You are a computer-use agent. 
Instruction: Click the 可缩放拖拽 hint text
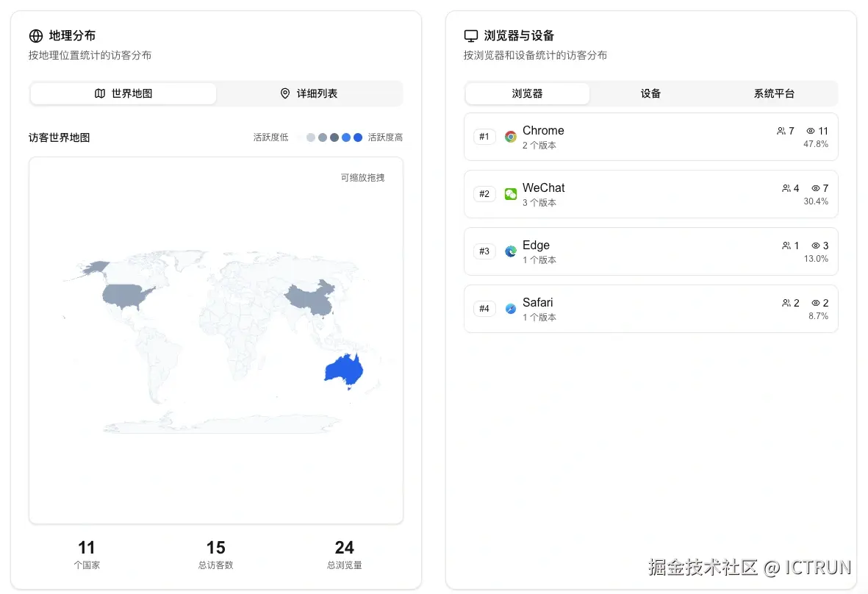pyautogui.click(x=362, y=178)
